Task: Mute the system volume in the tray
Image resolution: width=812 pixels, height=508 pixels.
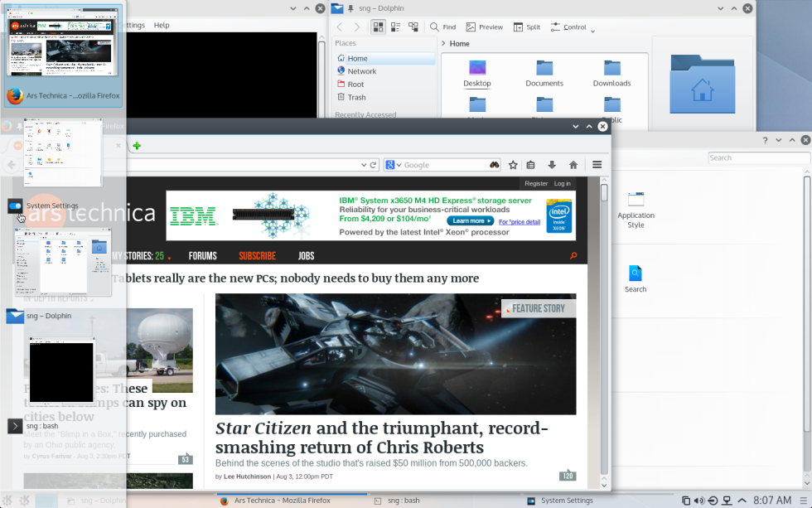Action: (697, 501)
